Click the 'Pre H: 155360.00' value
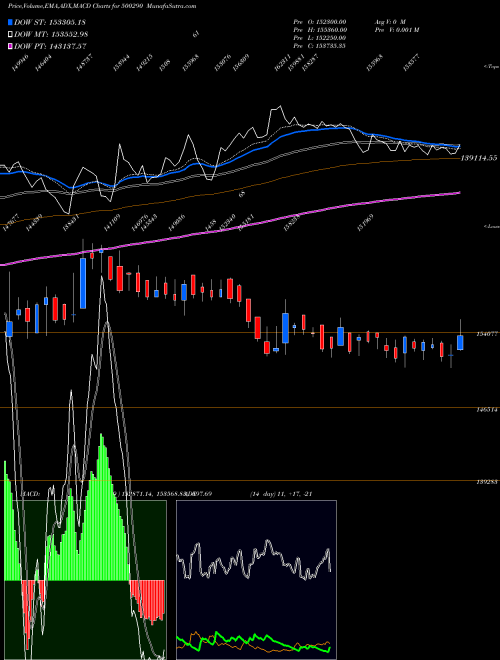 [320, 30]
